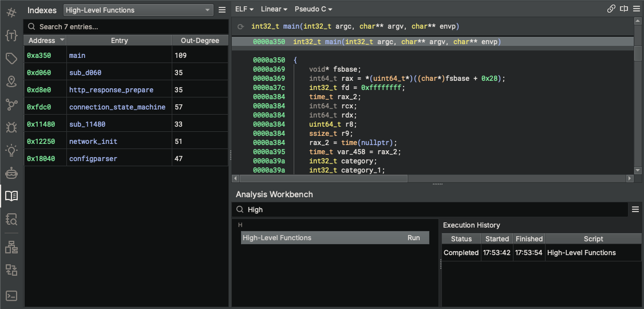Open the hash symbols sidebar icon
The width and height of the screenshot is (644, 309).
[11, 13]
